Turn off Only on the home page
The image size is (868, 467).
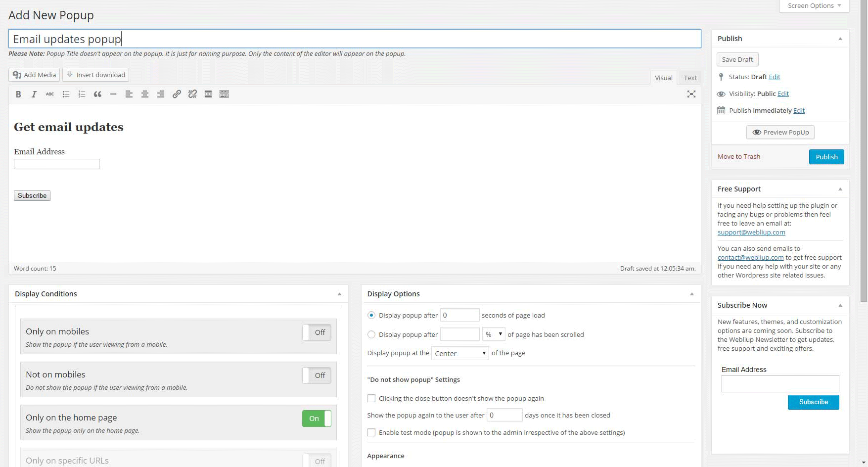317,419
